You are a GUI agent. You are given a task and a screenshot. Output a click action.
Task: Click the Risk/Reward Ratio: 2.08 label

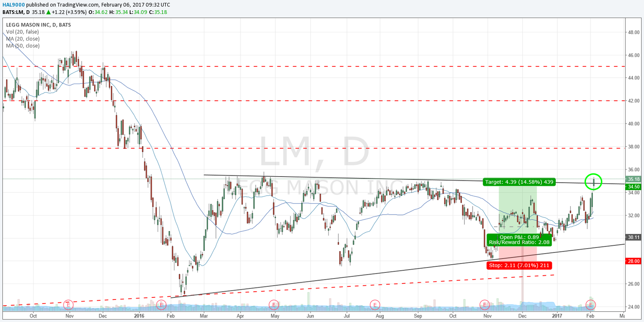coord(519,242)
